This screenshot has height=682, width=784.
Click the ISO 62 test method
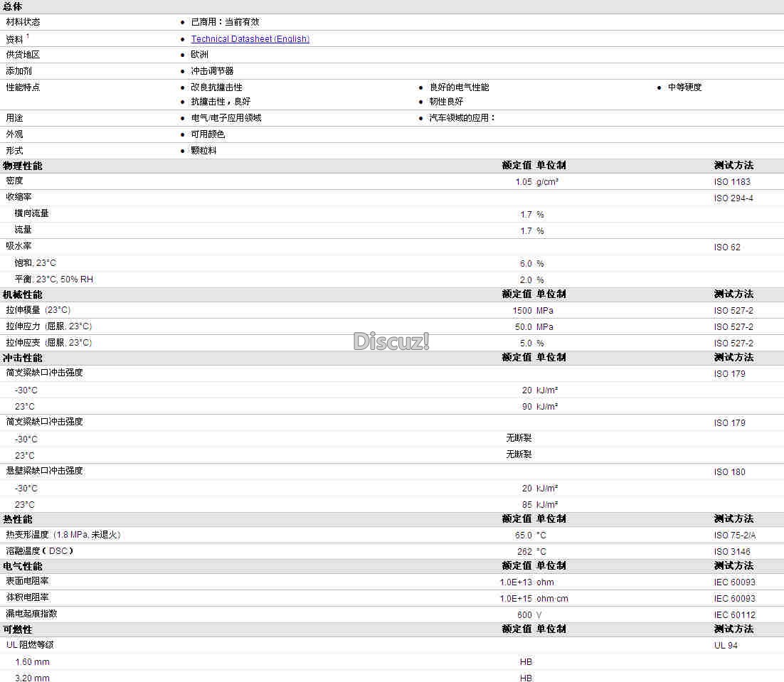click(727, 247)
